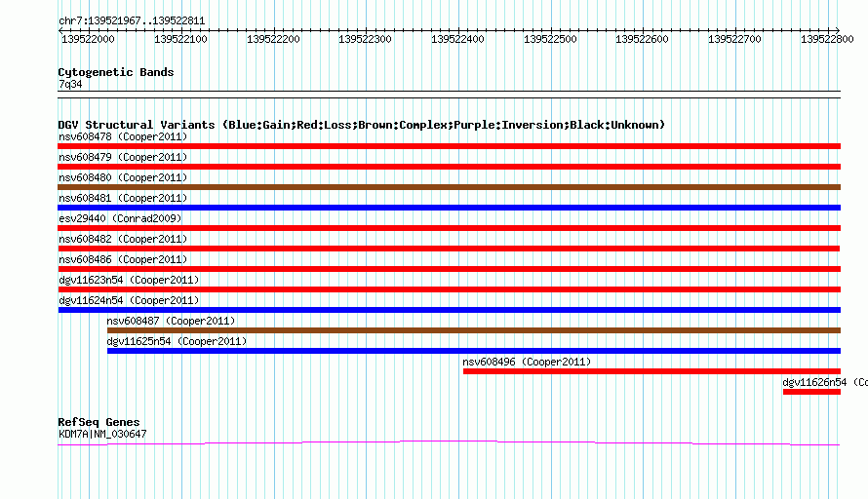The height and width of the screenshot is (499, 868).
Task: Click the nsv608496 (Cooper2011) label
Action: [527, 362]
